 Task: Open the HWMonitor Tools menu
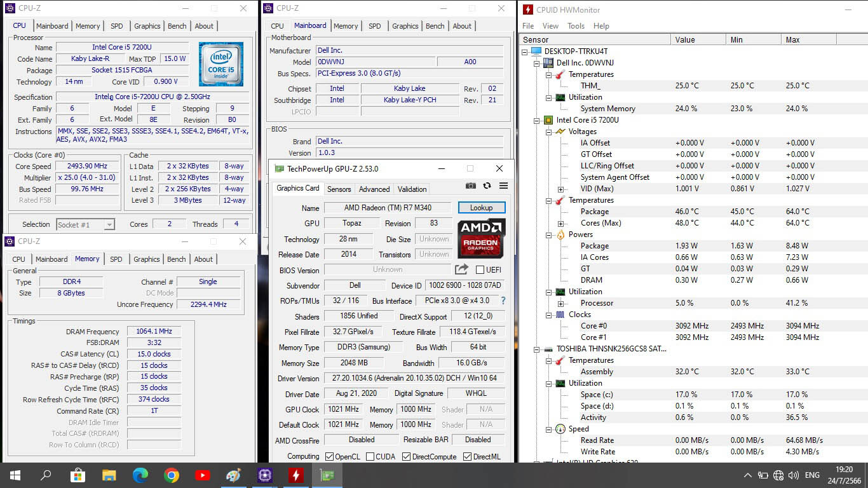(576, 26)
